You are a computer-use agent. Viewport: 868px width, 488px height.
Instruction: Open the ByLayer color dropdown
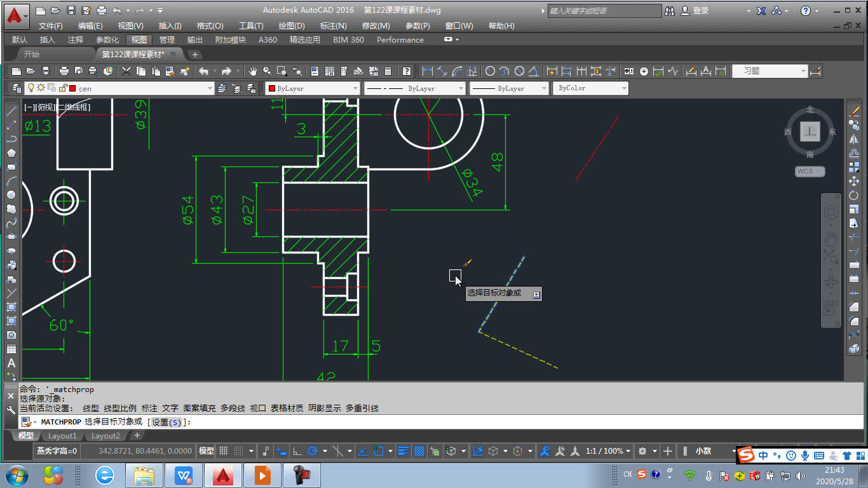point(313,88)
